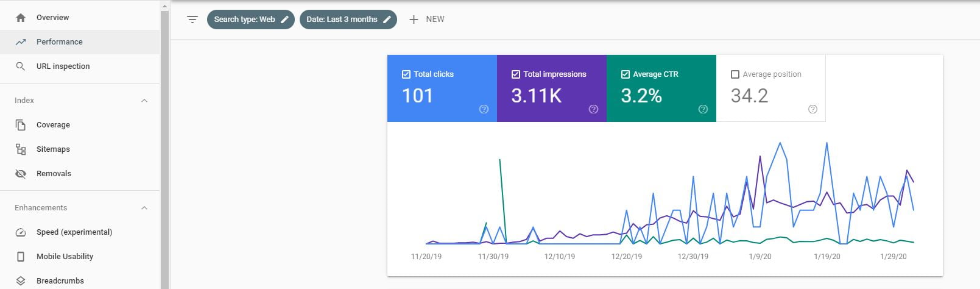Open Speed (experimental) report
The height and width of the screenshot is (289, 980).
coord(80,232)
